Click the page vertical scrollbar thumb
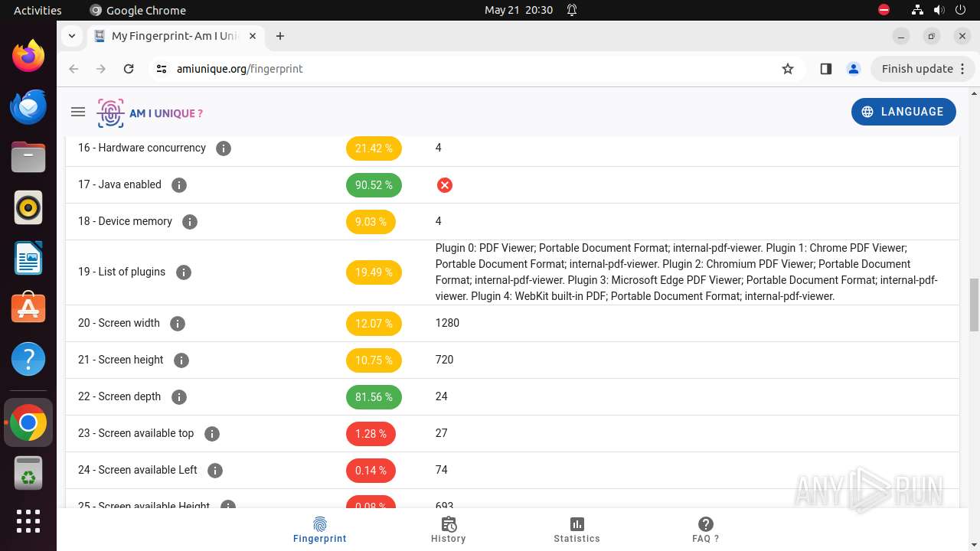 point(974,305)
